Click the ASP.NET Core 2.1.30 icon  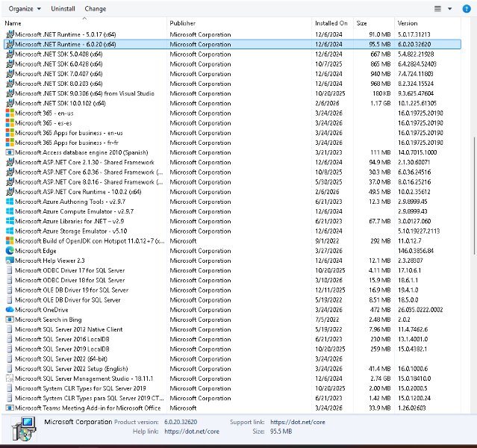click(x=10, y=162)
